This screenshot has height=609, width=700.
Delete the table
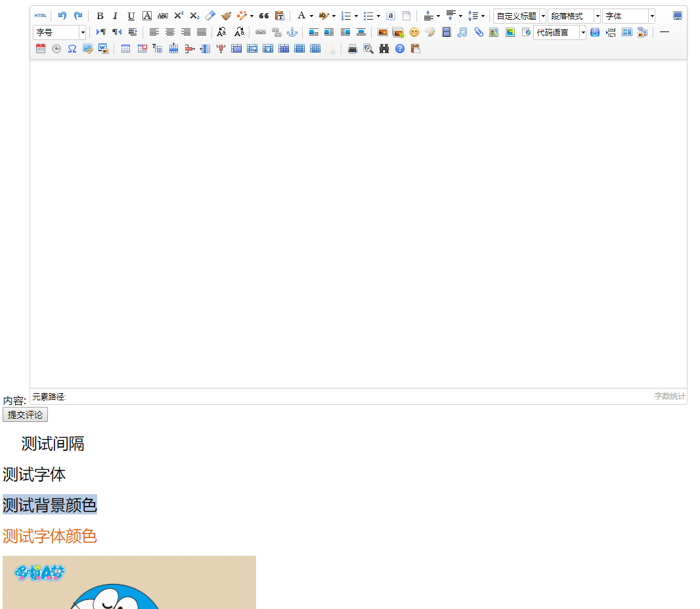coord(142,49)
